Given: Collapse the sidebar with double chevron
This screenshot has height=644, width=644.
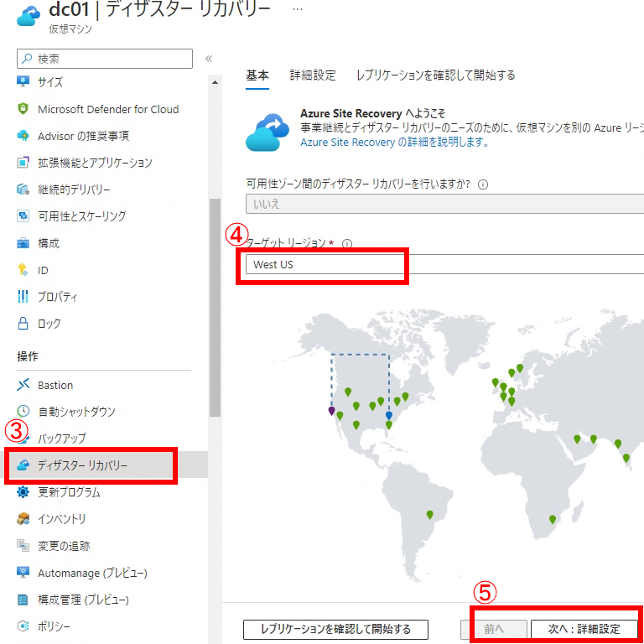Looking at the screenshot, I should pyautogui.click(x=209, y=59).
